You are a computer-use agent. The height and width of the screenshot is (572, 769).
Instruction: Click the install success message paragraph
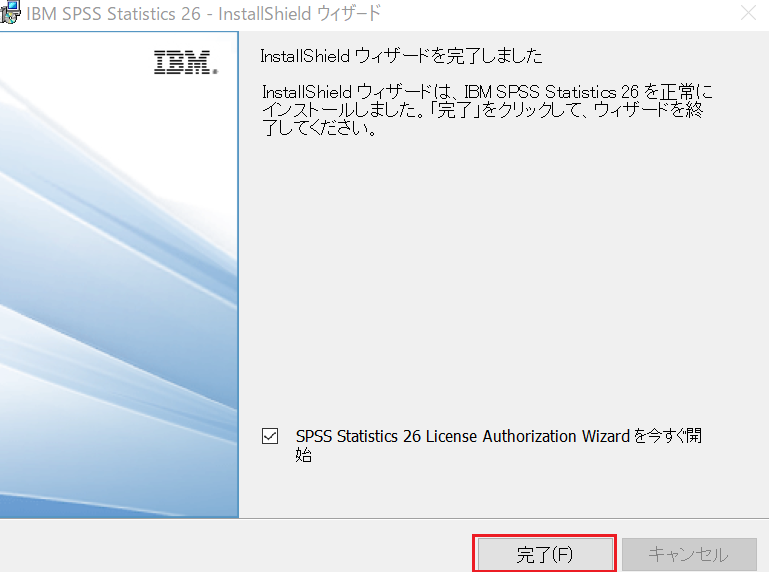coord(487,109)
